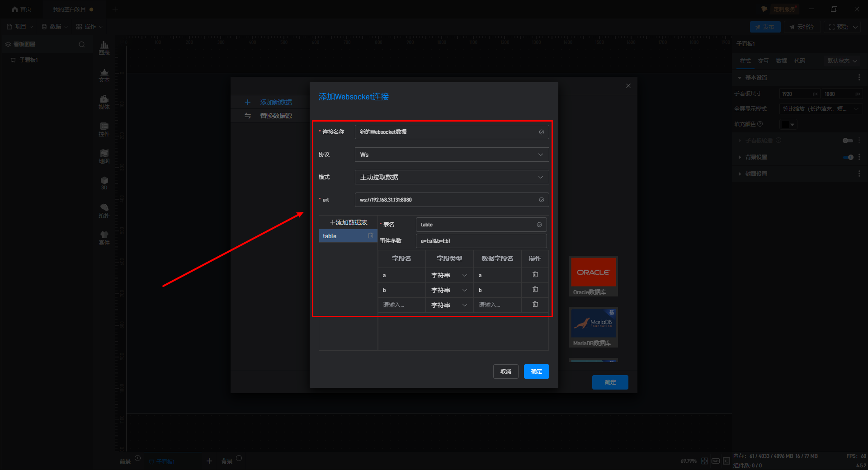This screenshot has width=868, height=470.
Task: Click the more options dots beside 背景设置
Action: (x=859, y=157)
